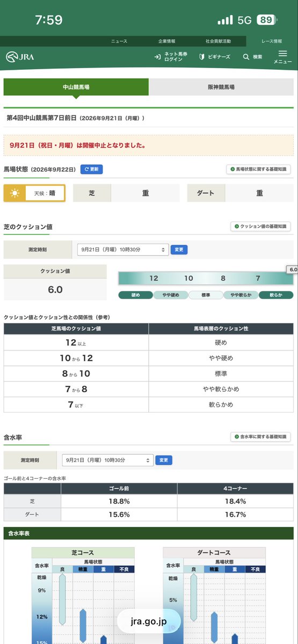
Task: Tap the cushion value gauge bar
Action: pyautogui.click(x=206, y=278)
